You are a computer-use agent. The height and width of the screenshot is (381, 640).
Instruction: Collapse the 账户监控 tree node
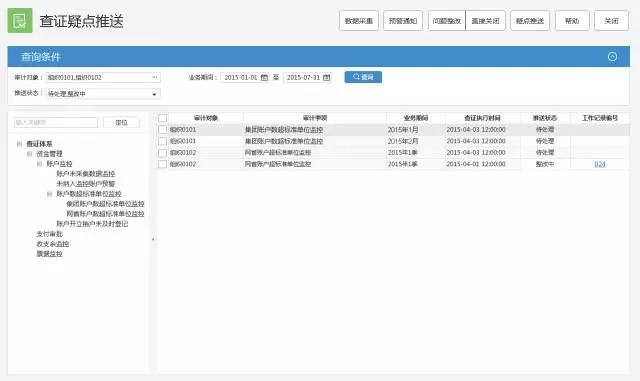click(x=39, y=164)
